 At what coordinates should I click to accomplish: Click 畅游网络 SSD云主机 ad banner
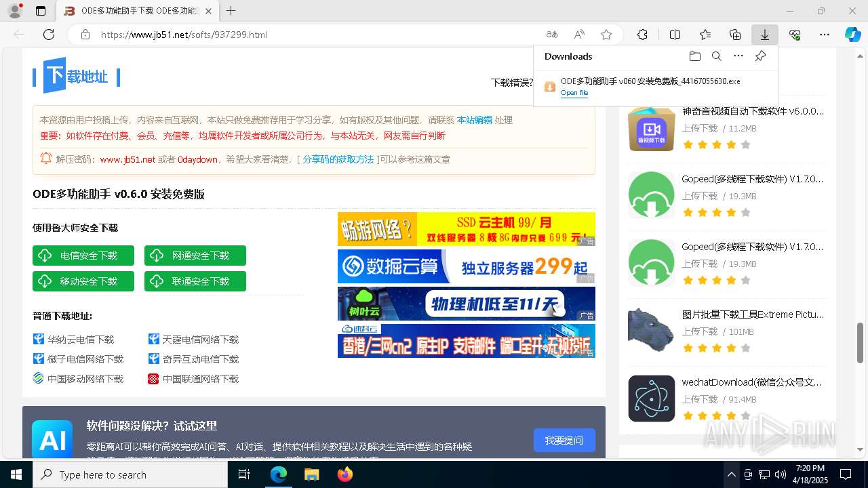467,229
